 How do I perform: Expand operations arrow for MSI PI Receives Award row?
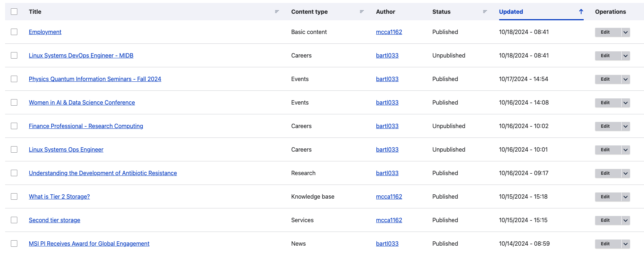coord(625,244)
